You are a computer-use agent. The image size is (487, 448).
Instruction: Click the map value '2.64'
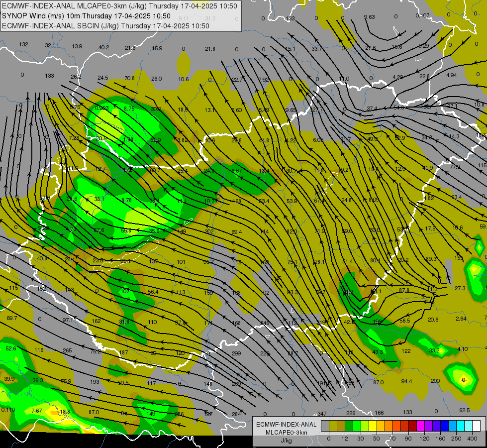[461, 319]
